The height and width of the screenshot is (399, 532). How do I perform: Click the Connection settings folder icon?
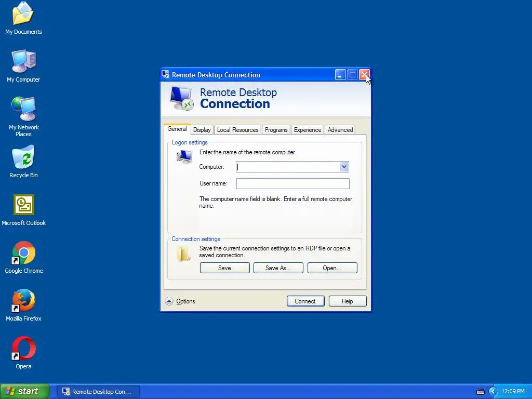(183, 254)
